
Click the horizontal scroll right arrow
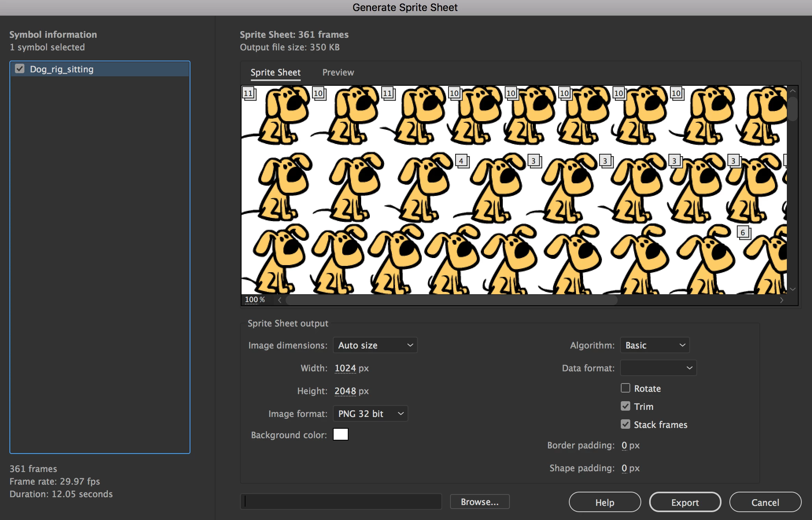pyautogui.click(x=782, y=300)
